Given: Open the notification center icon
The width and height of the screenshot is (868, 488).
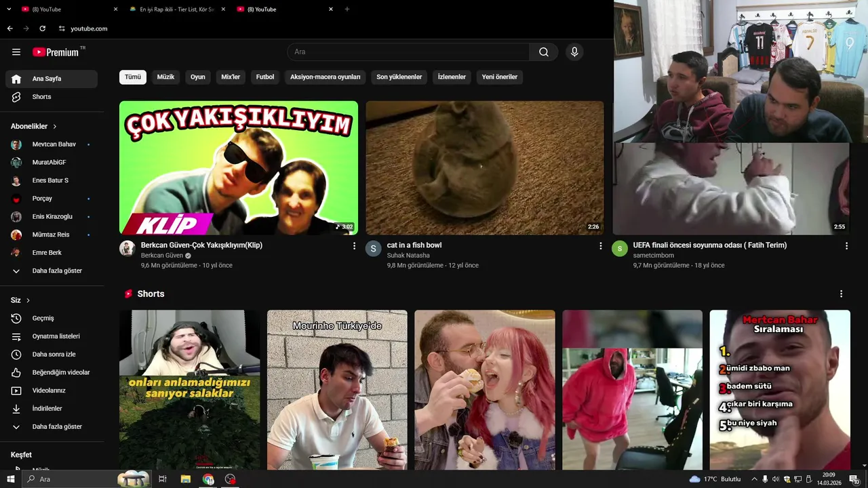Looking at the screenshot, I should [854, 479].
